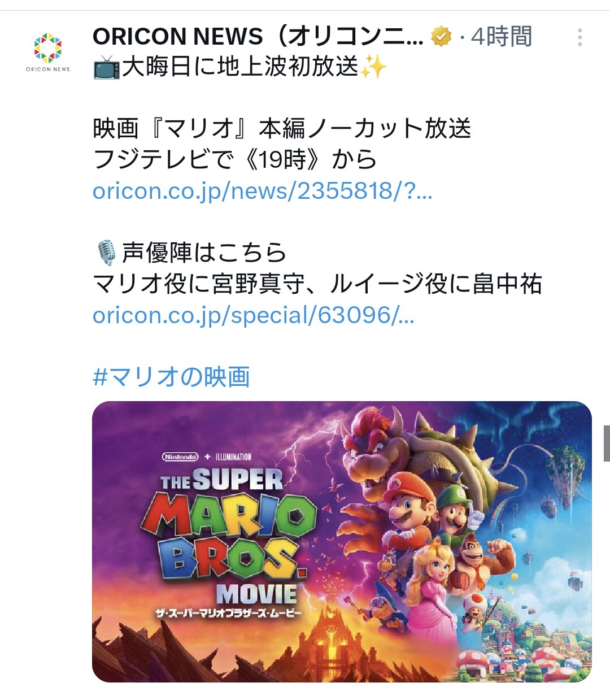Open the oricon.co.jp/special/63096 link
Viewport: 610px width, 700px height.
pos(254,315)
